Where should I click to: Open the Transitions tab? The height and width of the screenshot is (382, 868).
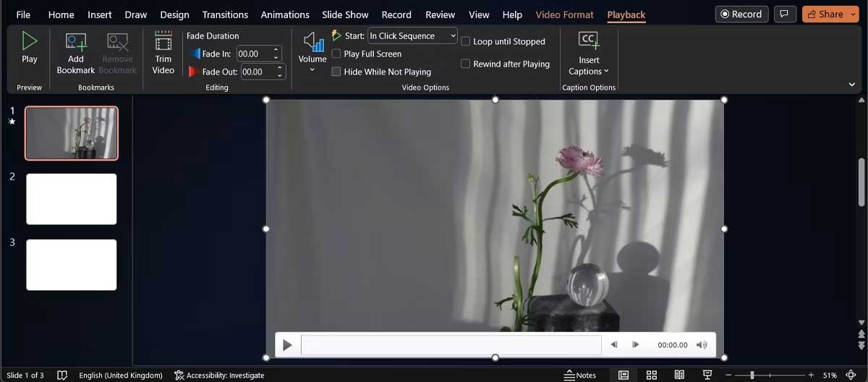226,14
